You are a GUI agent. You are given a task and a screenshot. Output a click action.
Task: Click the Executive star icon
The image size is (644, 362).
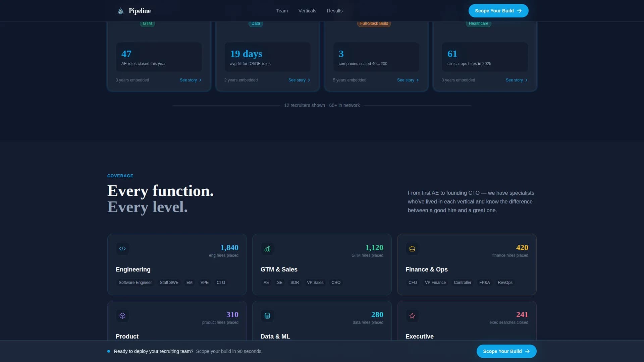coord(412,316)
